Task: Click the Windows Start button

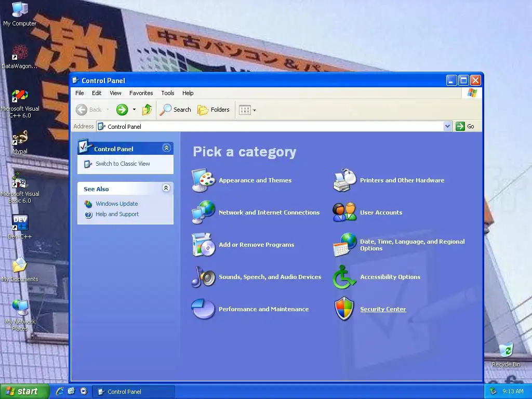Action: 24,391
